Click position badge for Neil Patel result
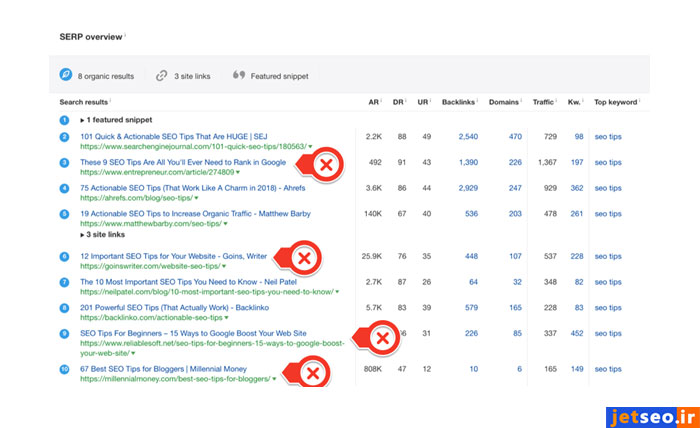This screenshot has width=700, height=428. click(64, 283)
